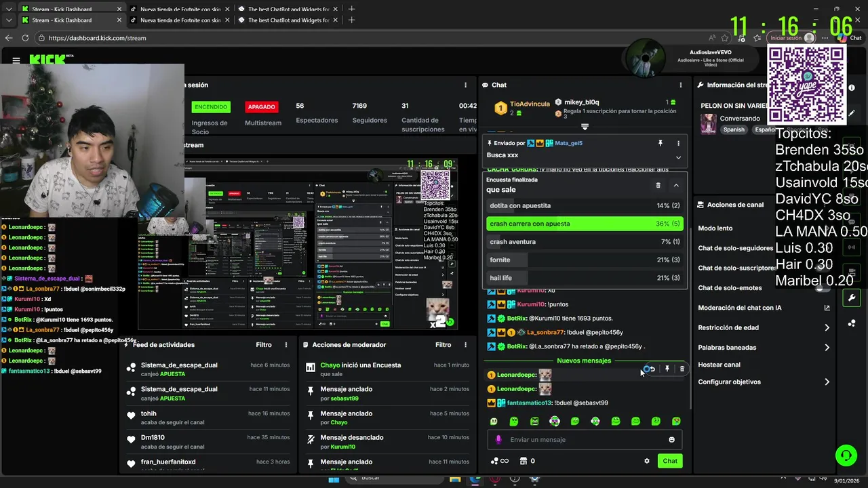Click the Spanish language tag
This screenshot has height=488, width=868.
[x=734, y=129]
